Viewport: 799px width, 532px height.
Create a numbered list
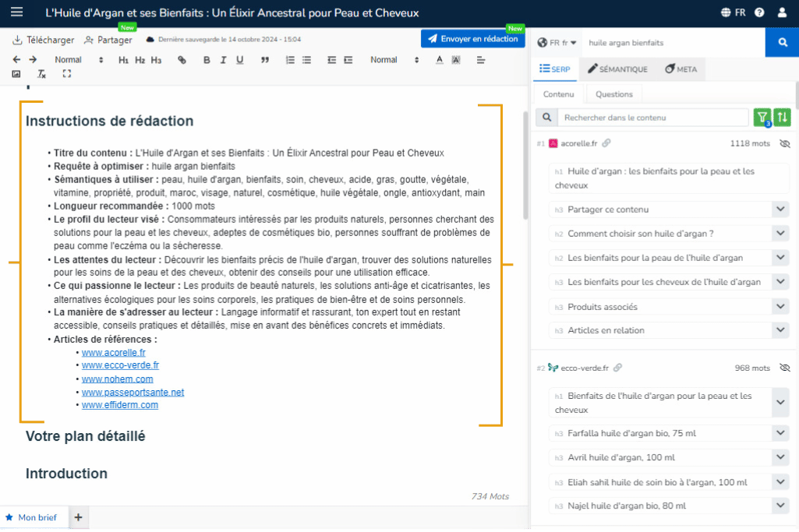click(x=290, y=60)
